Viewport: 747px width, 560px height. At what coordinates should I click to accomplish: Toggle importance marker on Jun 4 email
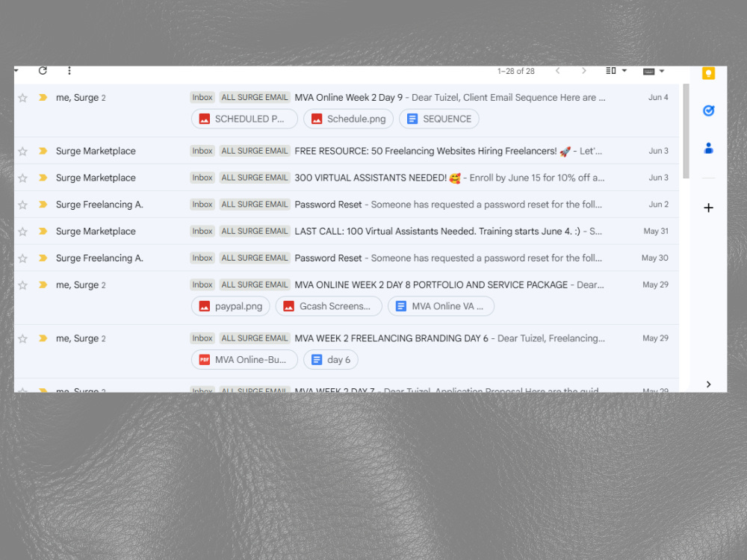[43, 98]
